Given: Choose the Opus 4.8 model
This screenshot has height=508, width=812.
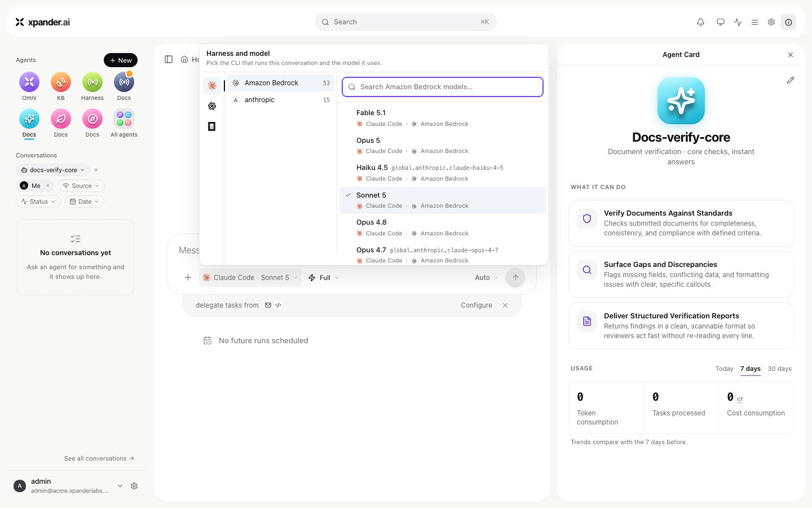Looking at the screenshot, I should tap(443, 227).
